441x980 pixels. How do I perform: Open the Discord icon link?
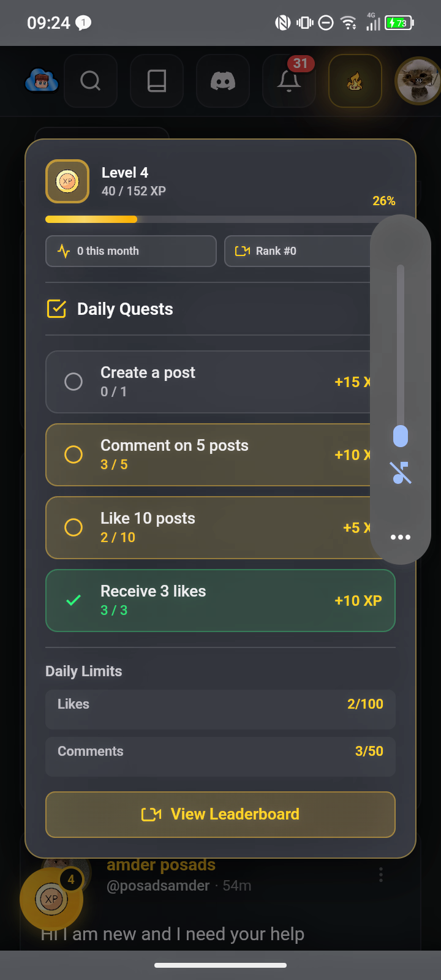click(x=223, y=81)
